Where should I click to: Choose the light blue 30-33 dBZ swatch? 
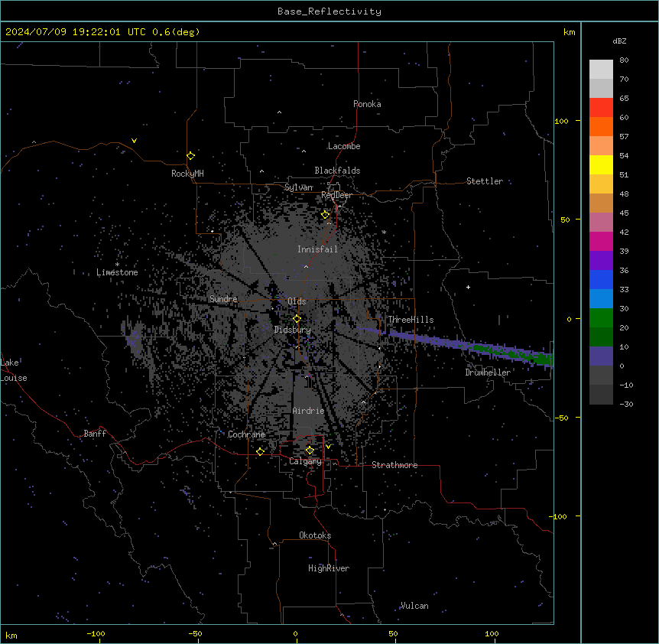tap(601, 299)
